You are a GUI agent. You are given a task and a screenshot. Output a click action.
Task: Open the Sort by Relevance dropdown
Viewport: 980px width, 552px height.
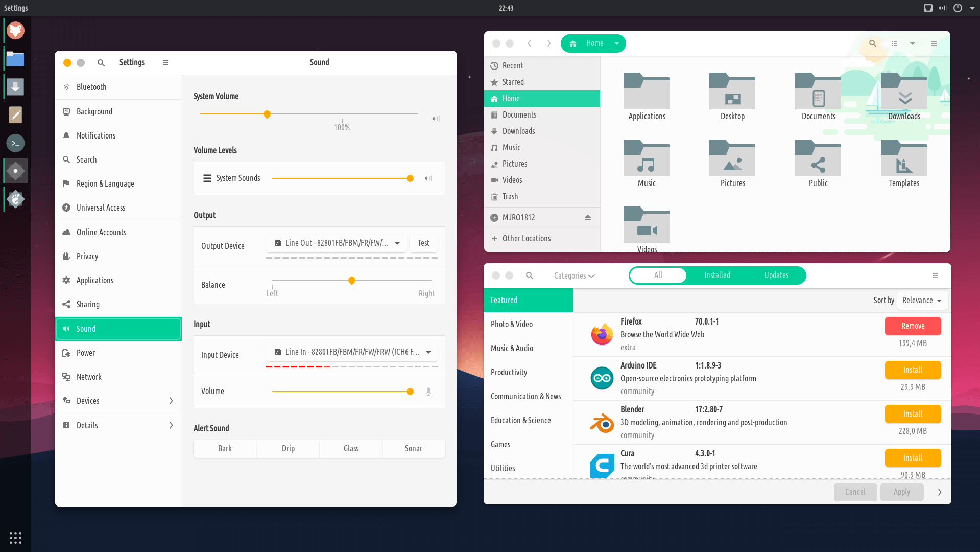[922, 301]
